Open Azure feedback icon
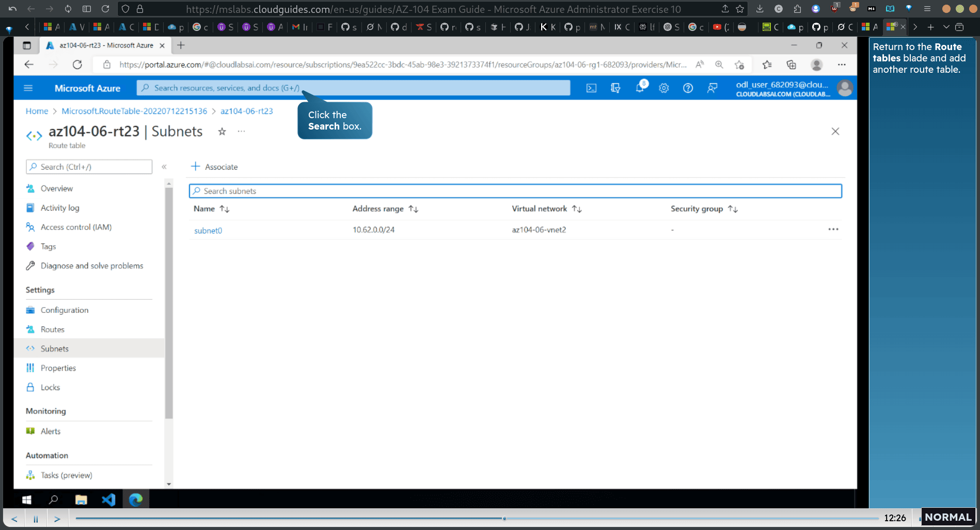The width and height of the screenshot is (980, 530). tap(712, 88)
